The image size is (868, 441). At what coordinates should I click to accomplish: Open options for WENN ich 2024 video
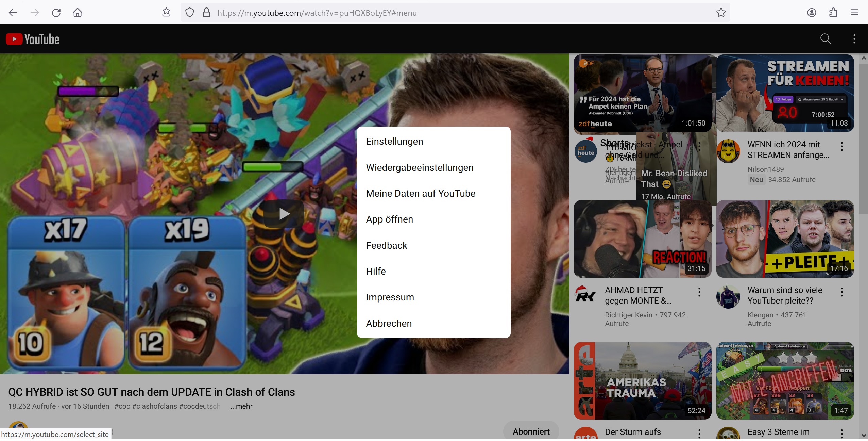tap(841, 146)
